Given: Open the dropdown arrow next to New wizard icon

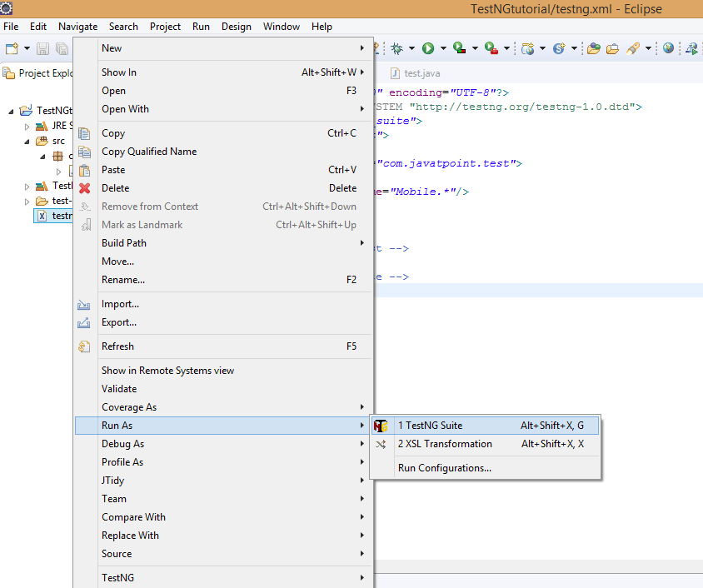Looking at the screenshot, I should [27, 48].
